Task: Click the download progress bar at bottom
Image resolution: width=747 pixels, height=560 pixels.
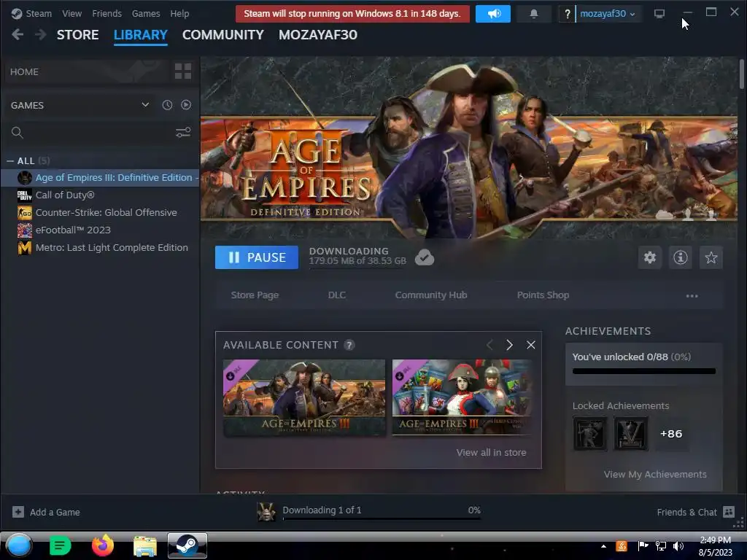Action: coord(382,518)
